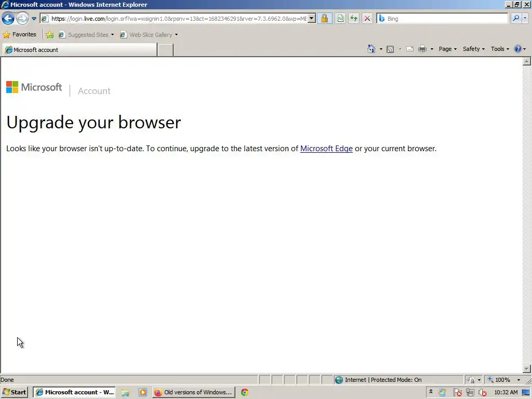Switch to Old versions of Windows Firefox window
Image resolution: width=532 pixels, height=399 pixels.
[193, 392]
